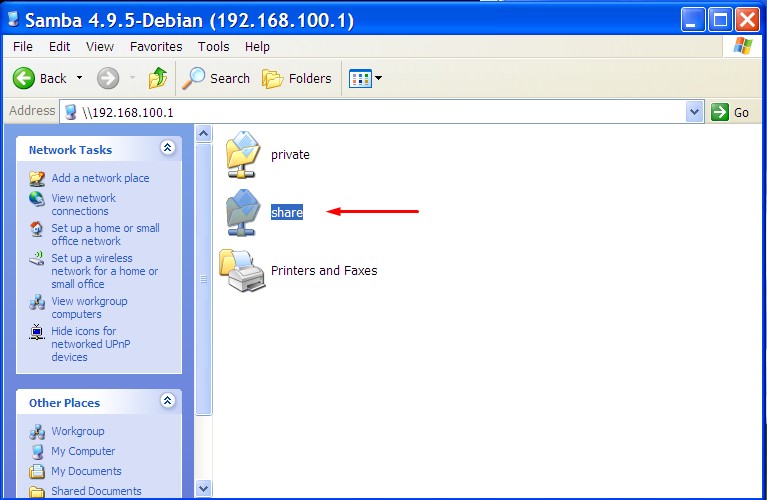Image resolution: width=767 pixels, height=500 pixels.
Task: Click Add a network place link
Action: pyautogui.click(x=100, y=178)
